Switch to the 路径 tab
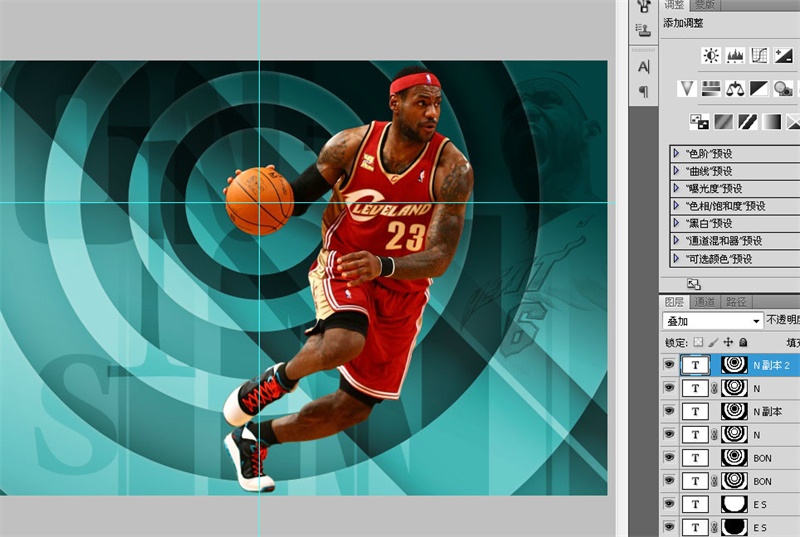 [x=736, y=301]
